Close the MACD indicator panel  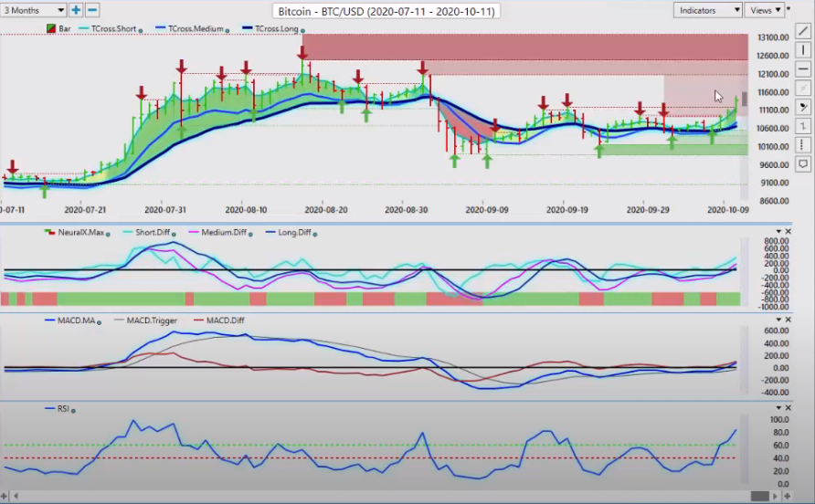788,320
